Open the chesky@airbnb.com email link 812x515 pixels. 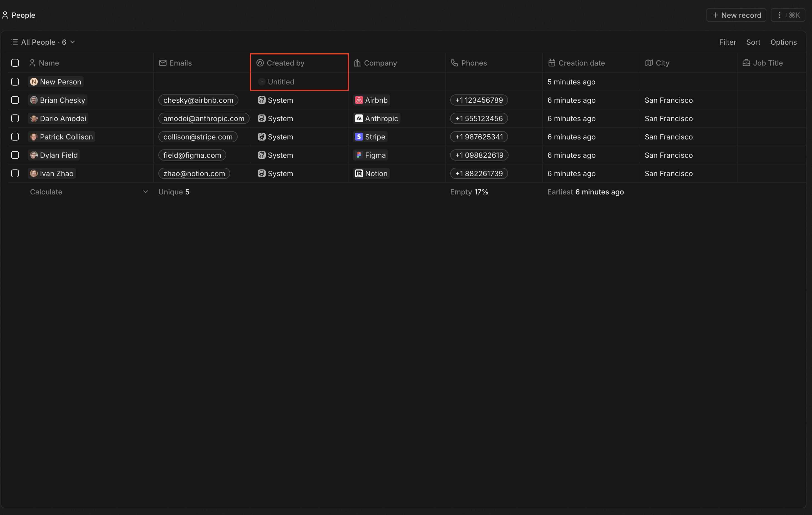click(198, 100)
